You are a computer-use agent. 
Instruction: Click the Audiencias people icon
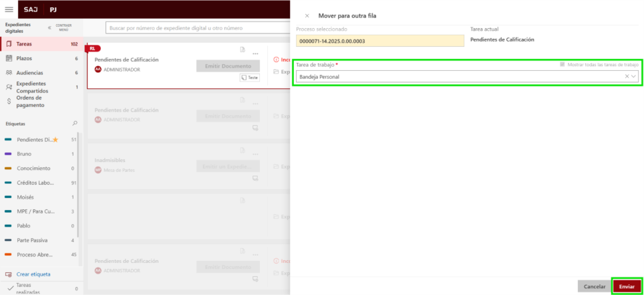click(9, 72)
